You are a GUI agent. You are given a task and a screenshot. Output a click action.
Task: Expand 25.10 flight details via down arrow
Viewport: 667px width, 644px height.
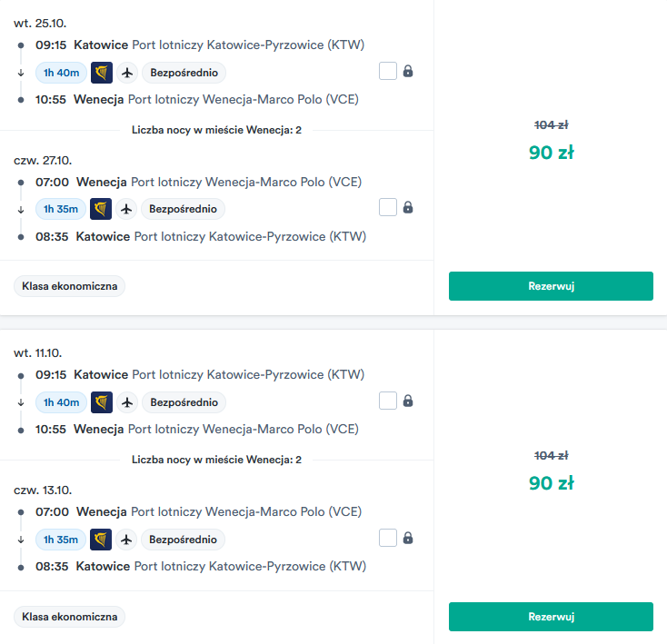point(21,73)
